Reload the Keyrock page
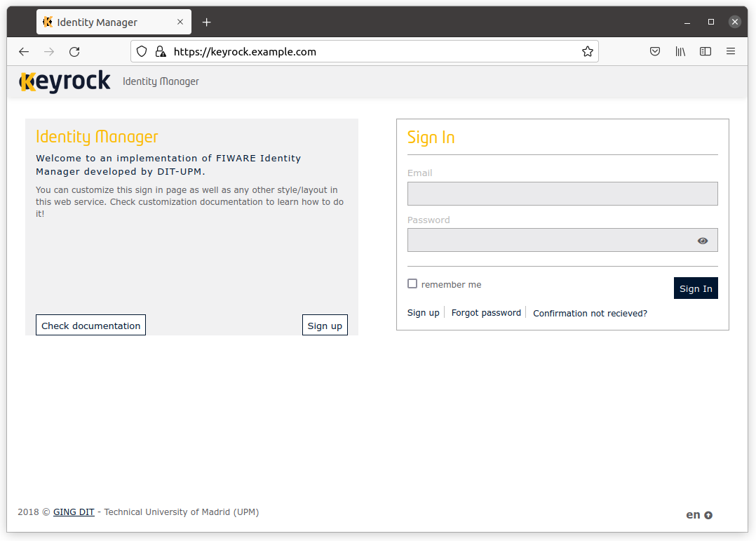The height and width of the screenshot is (541, 756). pyautogui.click(x=74, y=52)
